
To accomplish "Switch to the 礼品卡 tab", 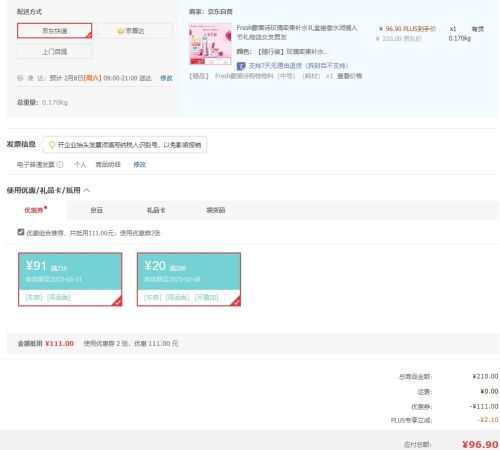I will pos(156,210).
